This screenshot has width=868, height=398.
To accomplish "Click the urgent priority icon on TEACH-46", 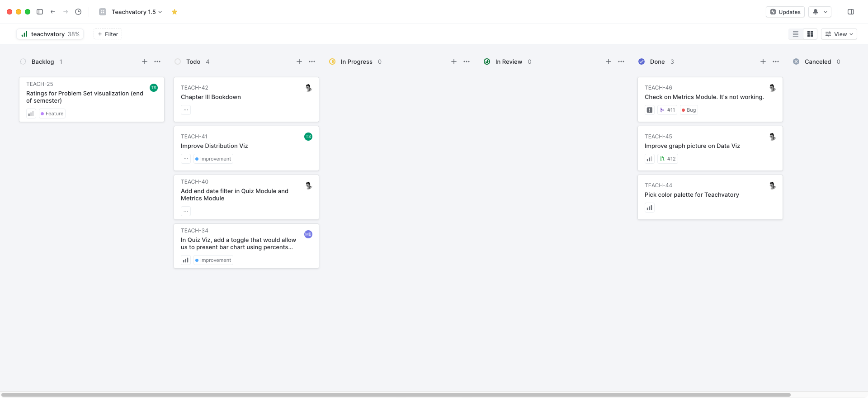I will pyautogui.click(x=650, y=110).
